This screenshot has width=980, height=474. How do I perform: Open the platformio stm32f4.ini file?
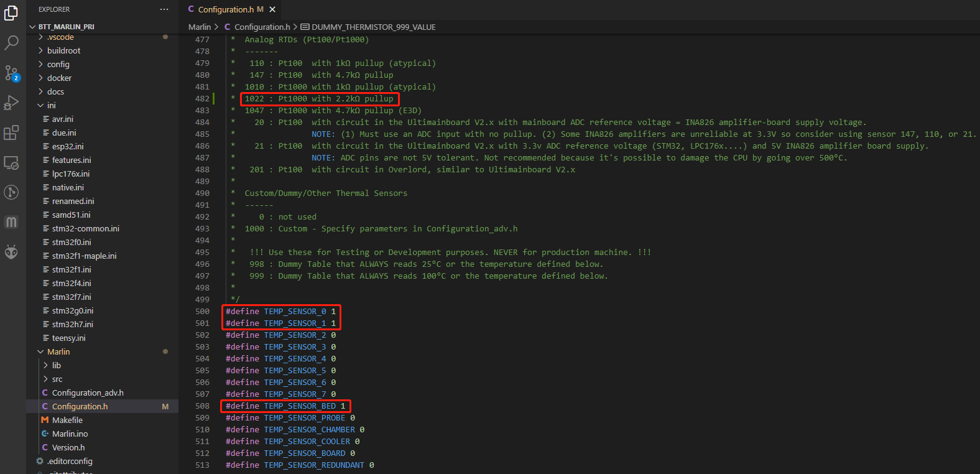click(72, 283)
